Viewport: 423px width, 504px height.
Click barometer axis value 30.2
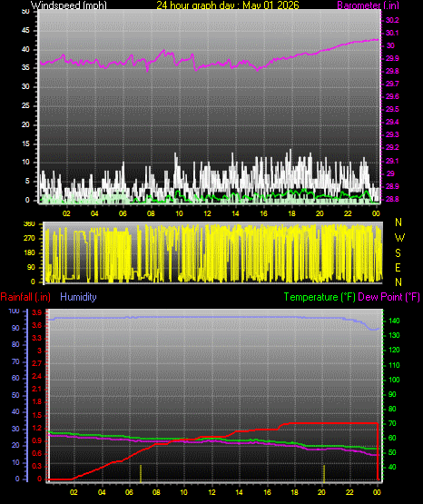392,20
